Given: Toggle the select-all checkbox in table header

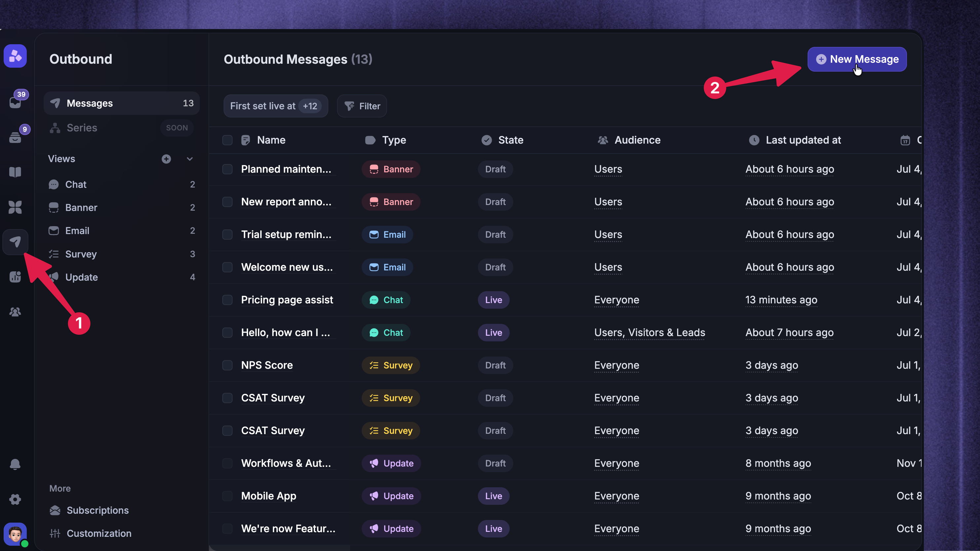Looking at the screenshot, I should [228, 140].
